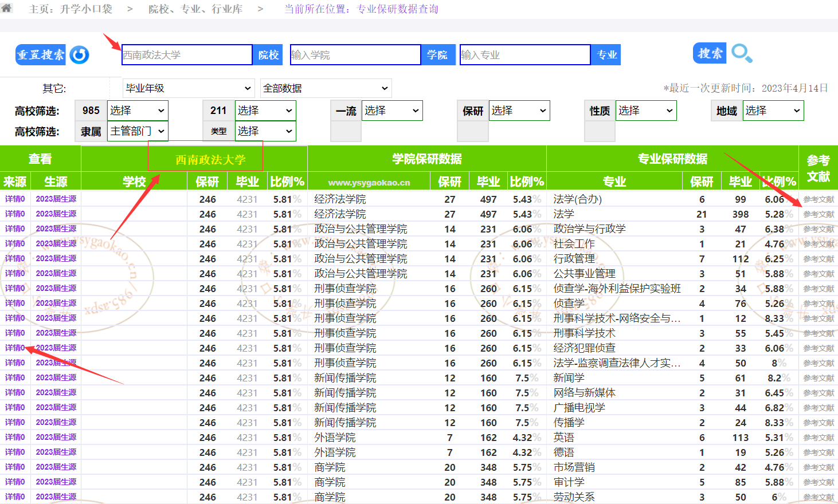Screen dimensions: 838x504
Task: Open the 毕业年级 dropdown
Action: [x=189, y=88]
